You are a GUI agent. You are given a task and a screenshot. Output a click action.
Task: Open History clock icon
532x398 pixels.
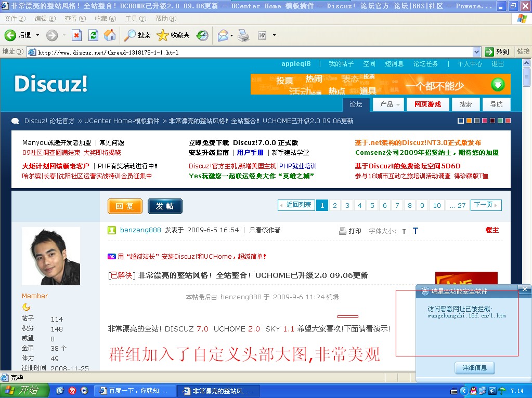tap(202, 35)
